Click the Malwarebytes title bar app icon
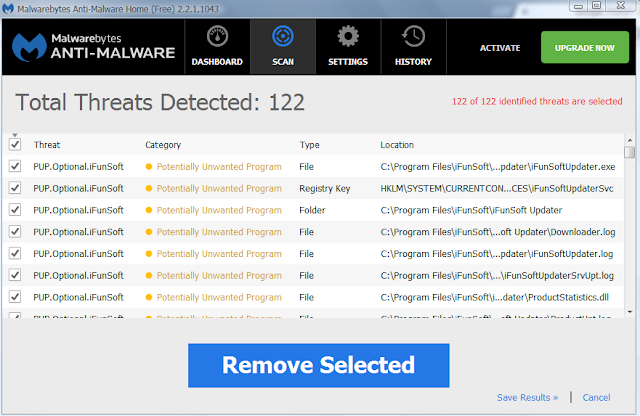 8,9
